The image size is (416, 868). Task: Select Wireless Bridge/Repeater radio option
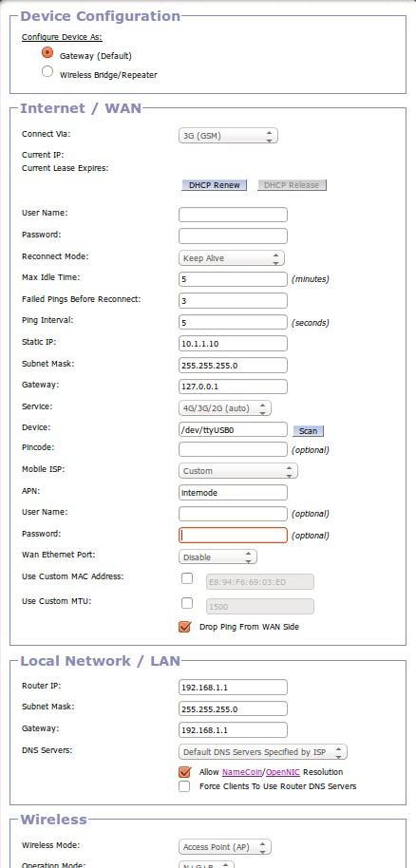pyautogui.click(x=47, y=71)
